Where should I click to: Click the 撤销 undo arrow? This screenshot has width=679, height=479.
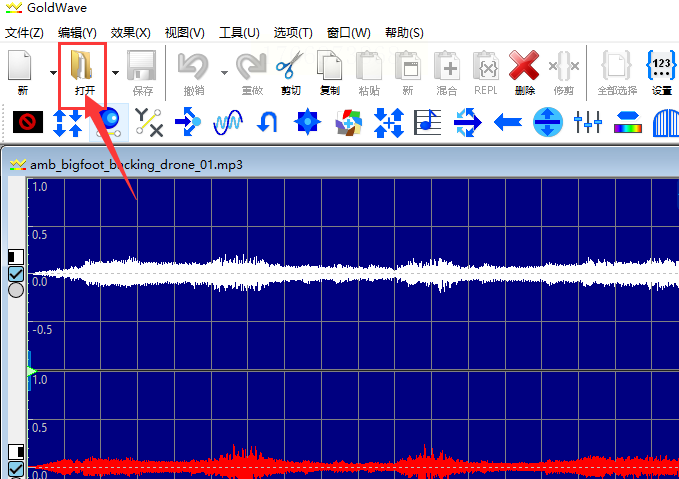[x=193, y=66]
